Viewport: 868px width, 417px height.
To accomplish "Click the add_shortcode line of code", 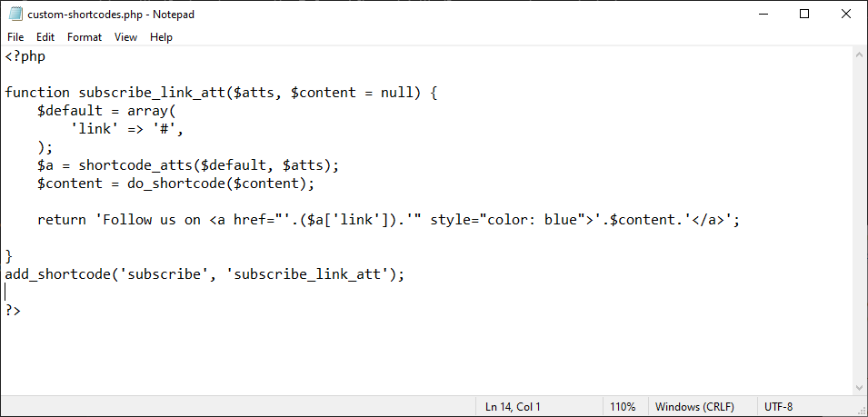I will pyautogui.click(x=205, y=273).
